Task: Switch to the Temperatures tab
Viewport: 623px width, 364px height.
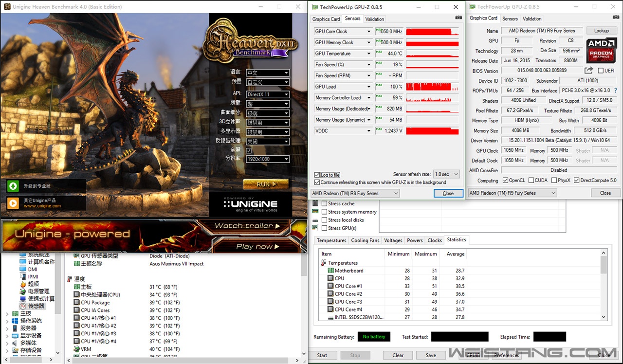Action: point(331,240)
